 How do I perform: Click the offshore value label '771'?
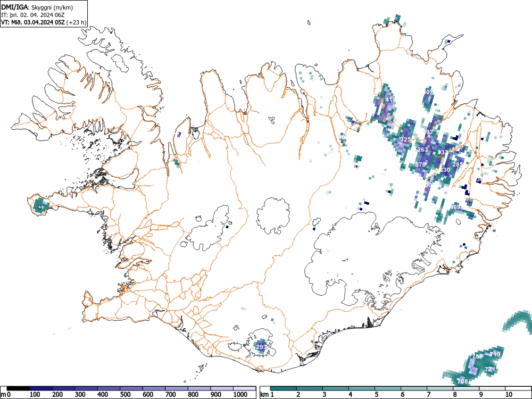coord(491,369)
